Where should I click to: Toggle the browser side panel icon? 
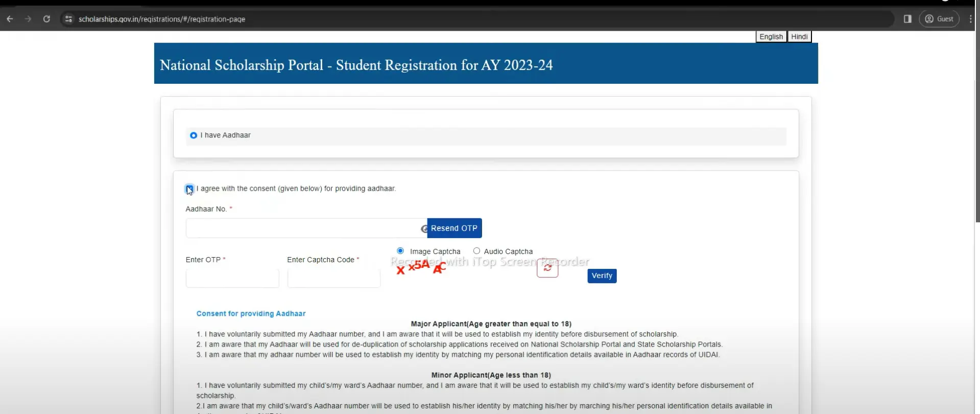coord(907,19)
